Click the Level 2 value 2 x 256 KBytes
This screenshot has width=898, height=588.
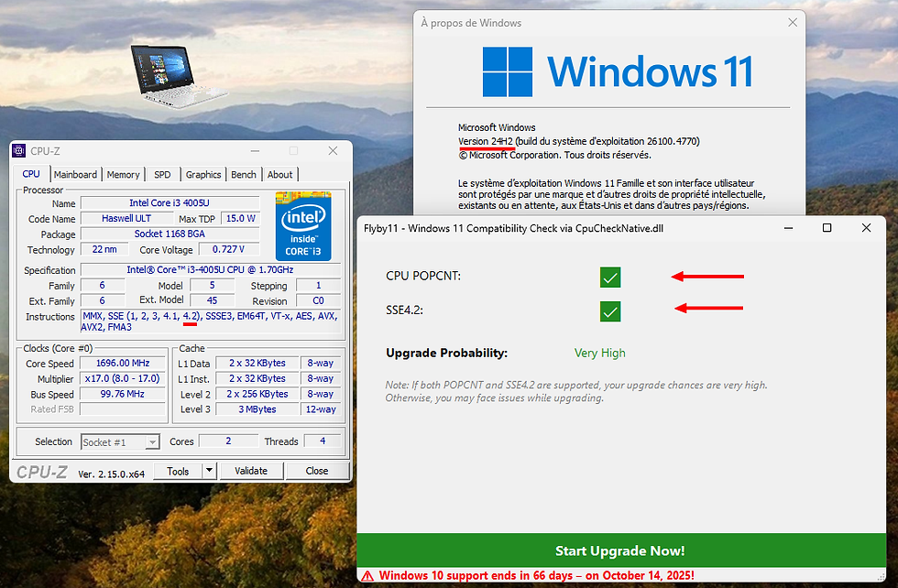[x=257, y=394]
